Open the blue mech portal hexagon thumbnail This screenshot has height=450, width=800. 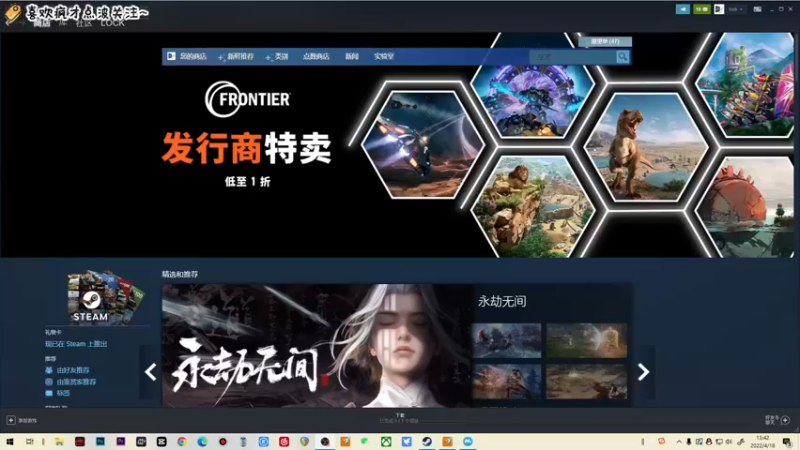pos(532,99)
